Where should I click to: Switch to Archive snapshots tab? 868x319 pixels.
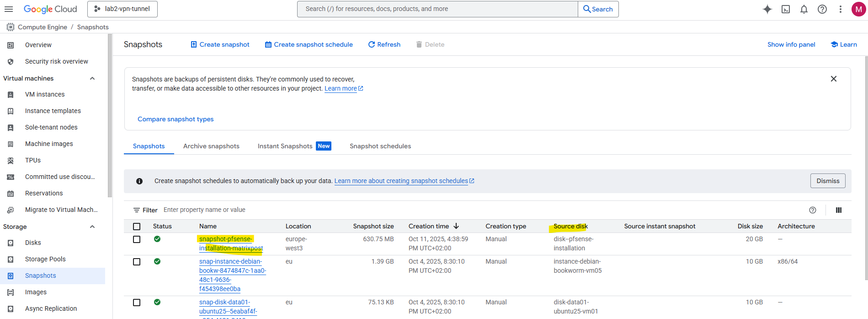point(211,146)
